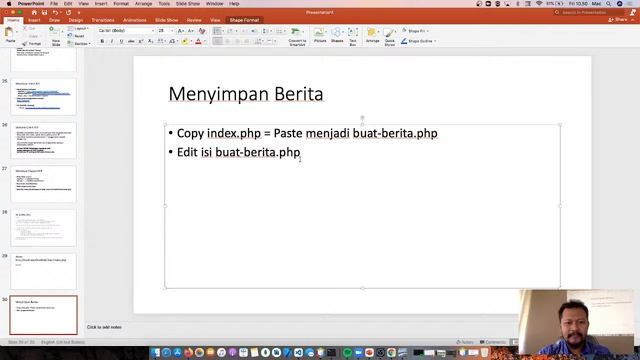The width and height of the screenshot is (640, 360).
Task: Select slide 27 thumbnail
Action: point(43,184)
